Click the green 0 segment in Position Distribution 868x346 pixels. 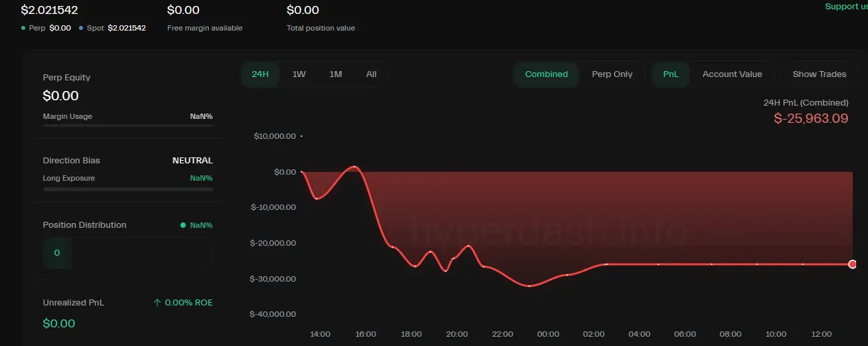(57, 253)
